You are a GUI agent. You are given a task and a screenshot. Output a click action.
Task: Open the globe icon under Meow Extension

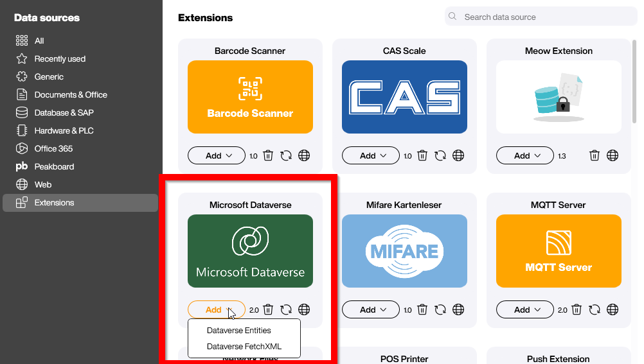coord(613,155)
